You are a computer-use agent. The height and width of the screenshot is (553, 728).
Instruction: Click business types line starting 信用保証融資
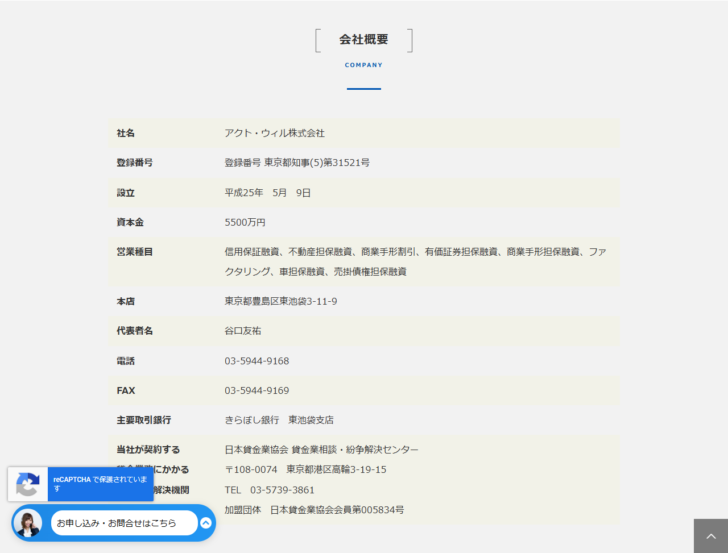[416, 252]
